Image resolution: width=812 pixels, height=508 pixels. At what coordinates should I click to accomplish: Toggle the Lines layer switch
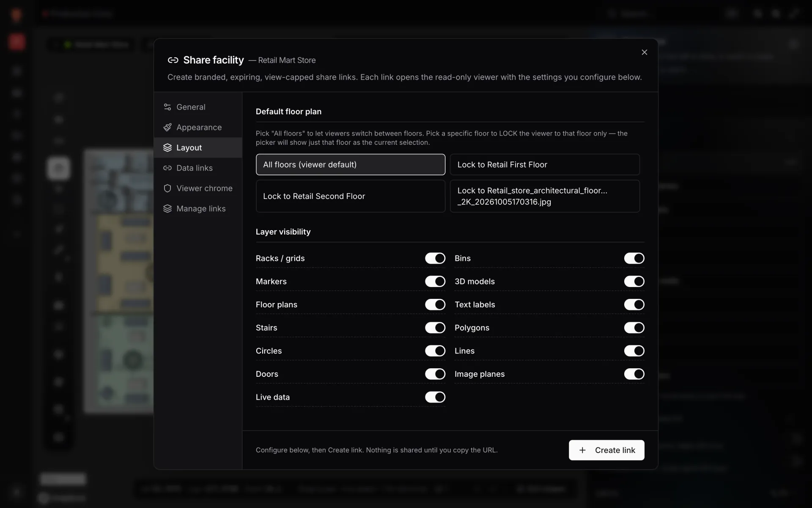(634, 351)
